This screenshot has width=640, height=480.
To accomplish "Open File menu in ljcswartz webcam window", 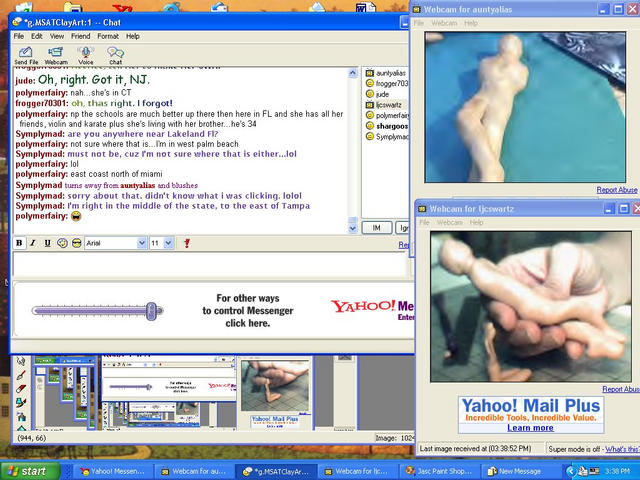I will point(424,222).
